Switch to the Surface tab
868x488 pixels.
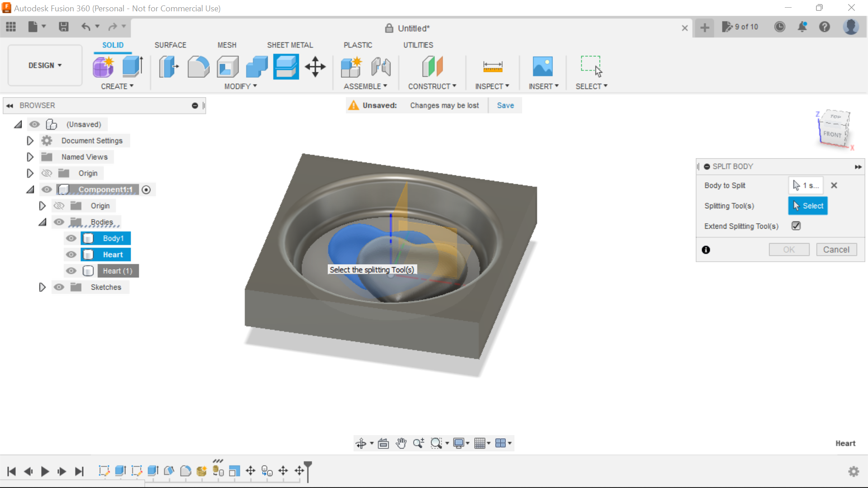pyautogui.click(x=170, y=45)
